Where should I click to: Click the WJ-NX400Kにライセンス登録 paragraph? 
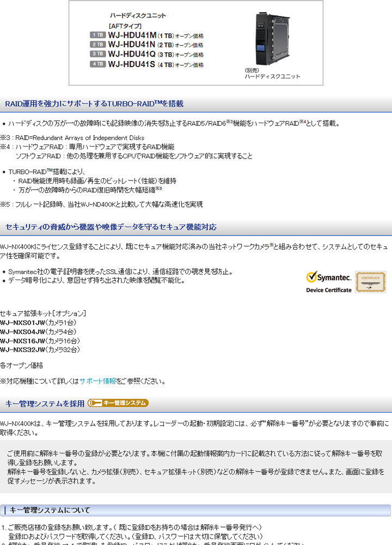click(194, 251)
